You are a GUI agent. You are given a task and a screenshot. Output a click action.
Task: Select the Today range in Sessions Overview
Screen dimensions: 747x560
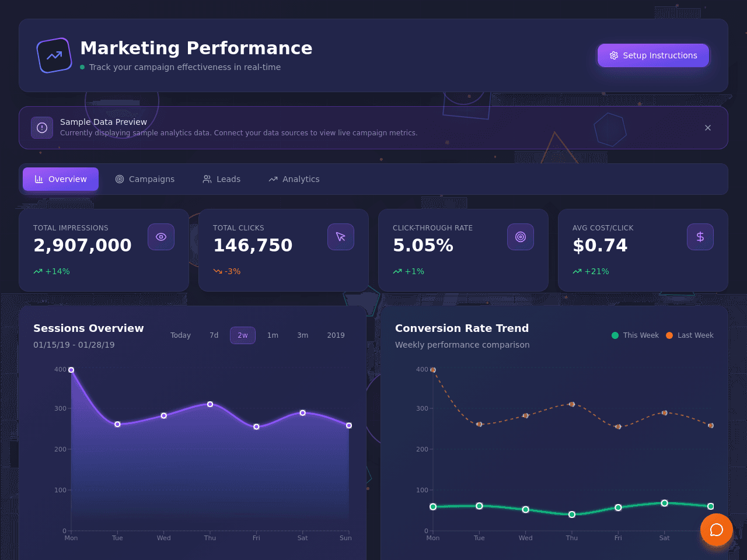tap(180, 335)
